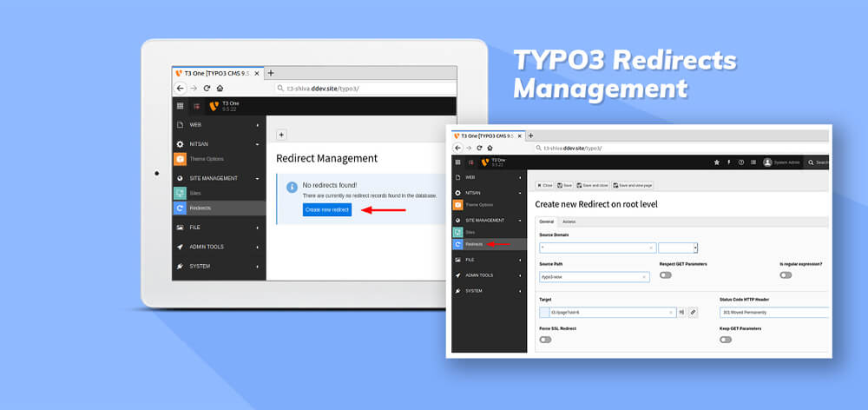Click browser home icon in tablet window
The width and height of the screenshot is (868, 410).
click(x=220, y=88)
